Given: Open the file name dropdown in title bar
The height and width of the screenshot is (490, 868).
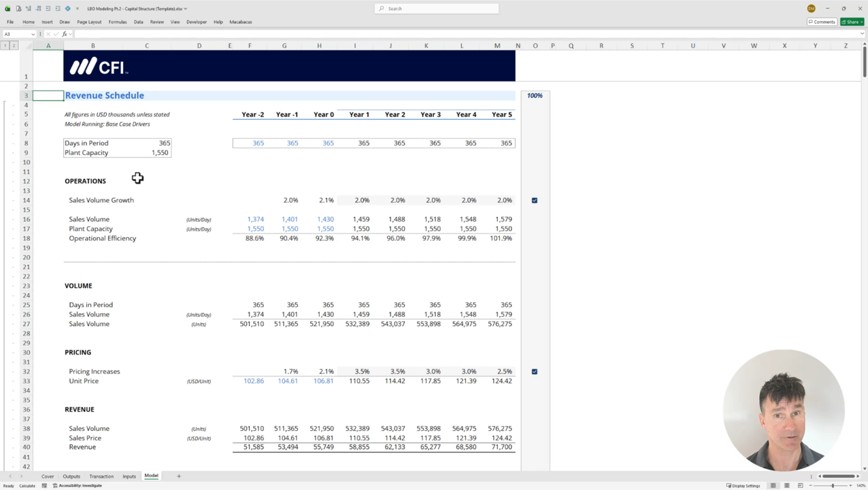Looking at the screenshot, I should [x=185, y=9].
